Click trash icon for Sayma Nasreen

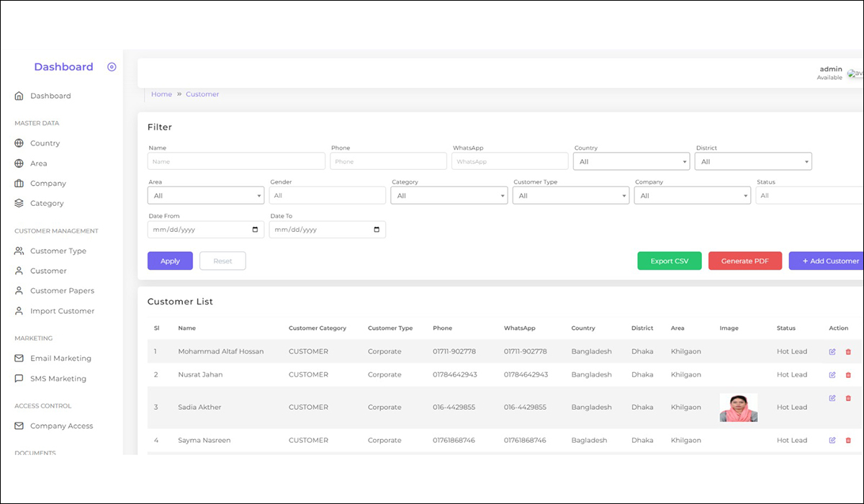848,440
